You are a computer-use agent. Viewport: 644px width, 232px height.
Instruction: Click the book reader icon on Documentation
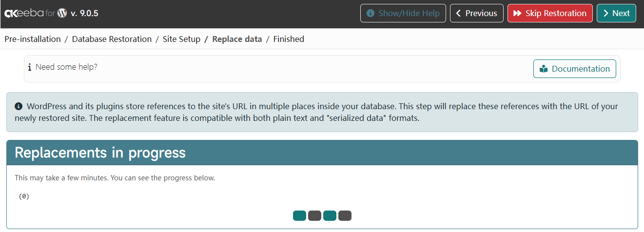tap(544, 69)
